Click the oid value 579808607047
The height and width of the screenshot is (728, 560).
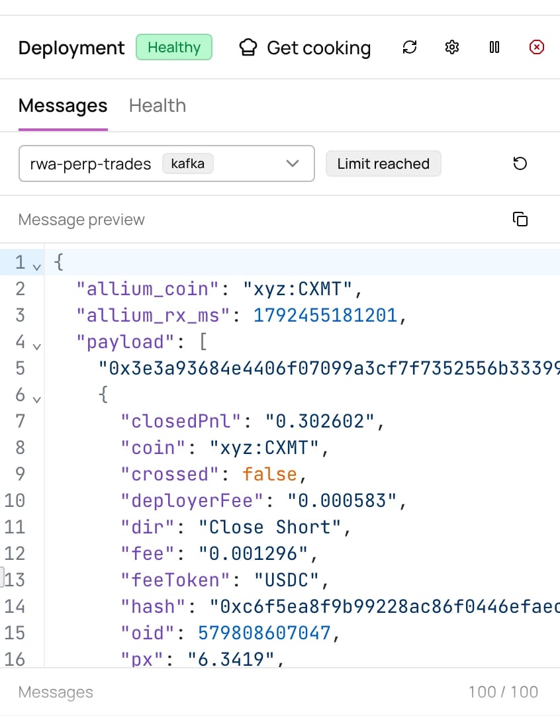[264, 633]
